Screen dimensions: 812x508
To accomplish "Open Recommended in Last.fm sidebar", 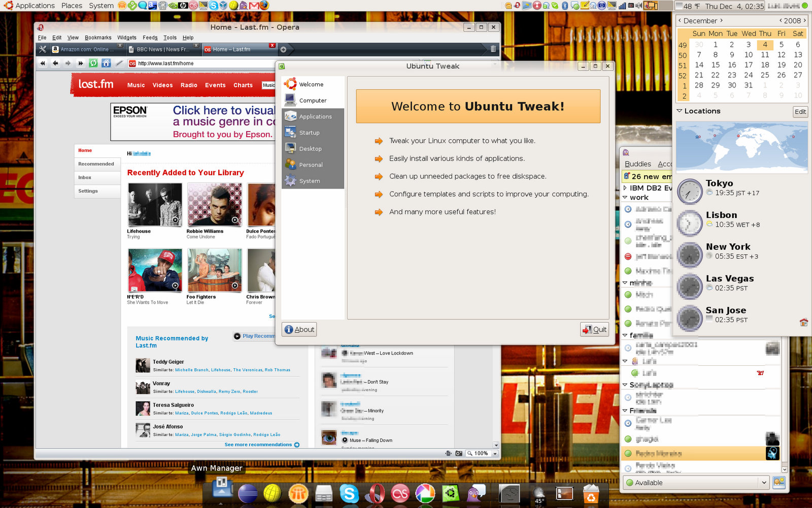I will coord(96,164).
